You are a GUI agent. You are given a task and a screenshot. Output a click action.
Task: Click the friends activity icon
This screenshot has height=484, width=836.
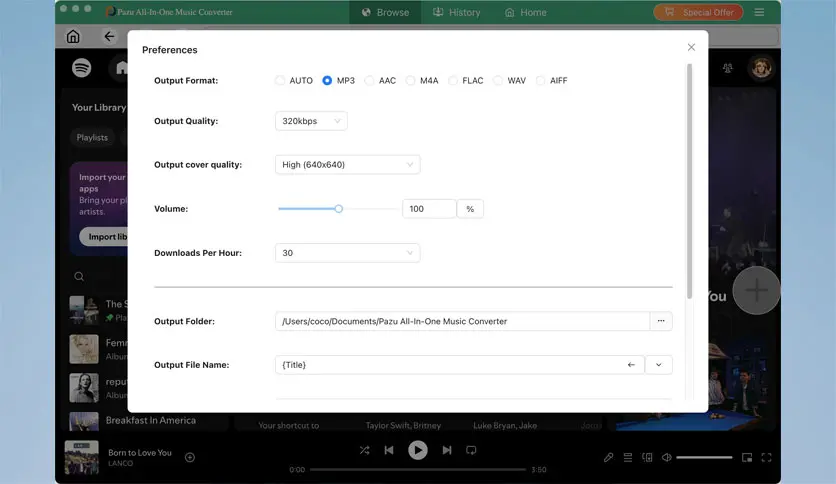tap(727, 68)
